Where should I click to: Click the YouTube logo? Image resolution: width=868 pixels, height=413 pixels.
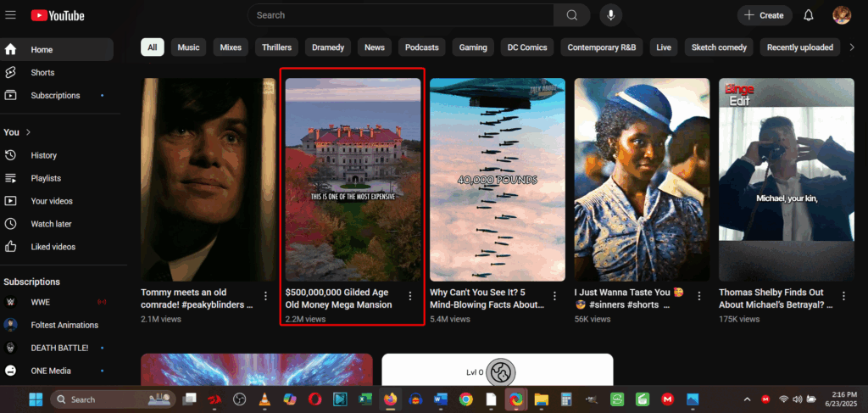click(x=58, y=15)
